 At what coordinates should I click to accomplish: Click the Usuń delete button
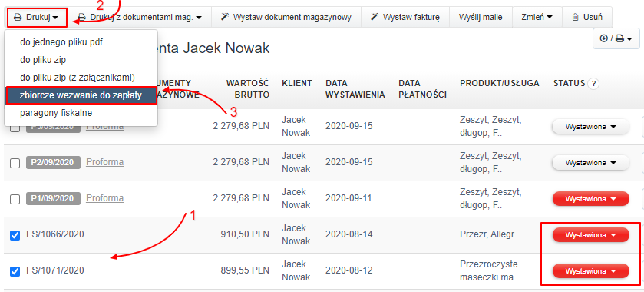[x=587, y=17]
